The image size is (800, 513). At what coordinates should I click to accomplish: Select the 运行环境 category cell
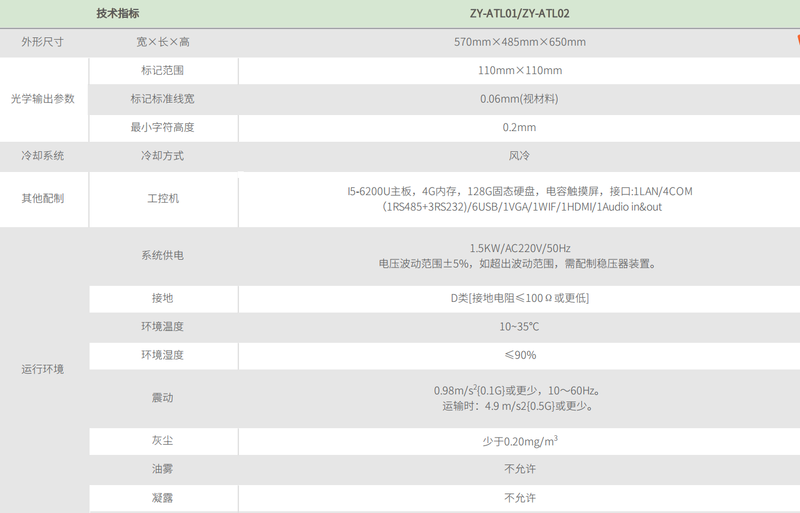43,369
